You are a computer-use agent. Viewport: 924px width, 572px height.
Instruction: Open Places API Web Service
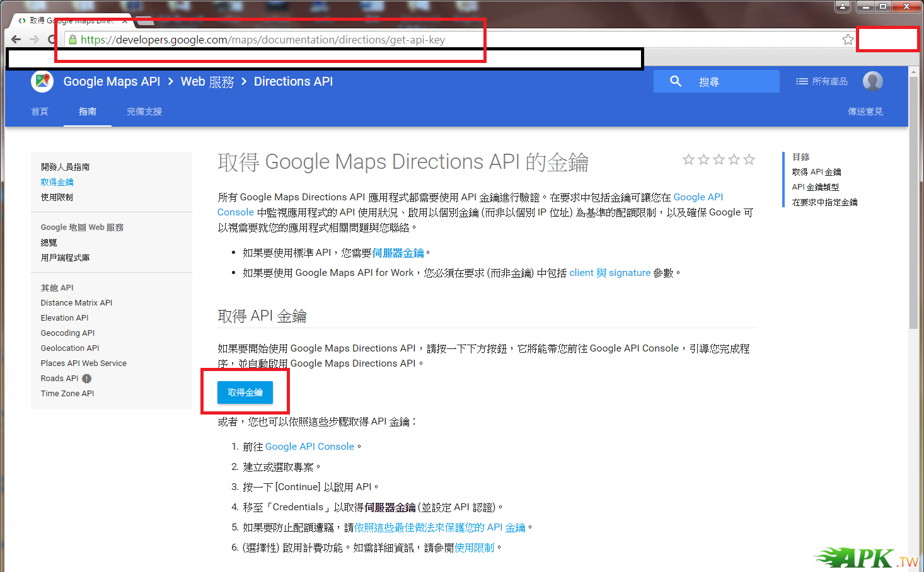coord(84,363)
